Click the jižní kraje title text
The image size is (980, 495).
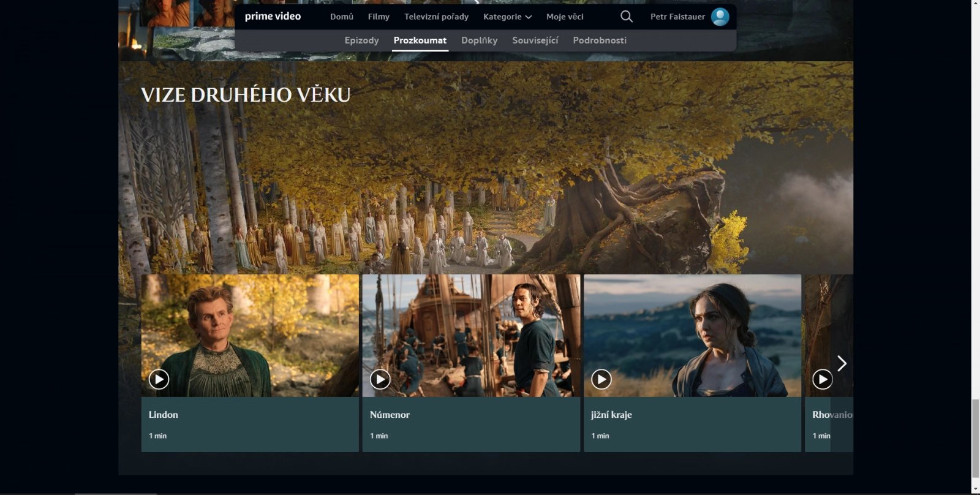pyautogui.click(x=611, y=415)
